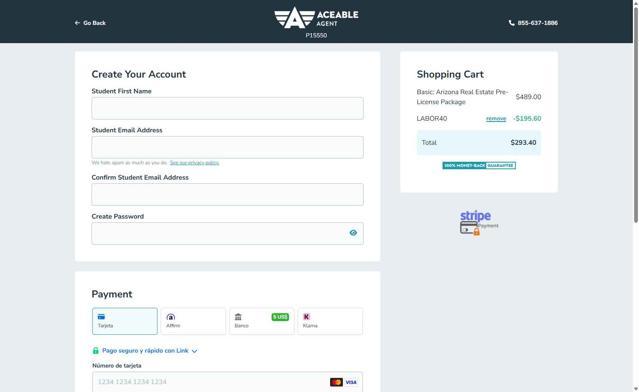This screenshot has width=639, height=392.
Task: Click Pago seguro y rápido con Link
Action: pyautogui.click(x=145, y=350)
